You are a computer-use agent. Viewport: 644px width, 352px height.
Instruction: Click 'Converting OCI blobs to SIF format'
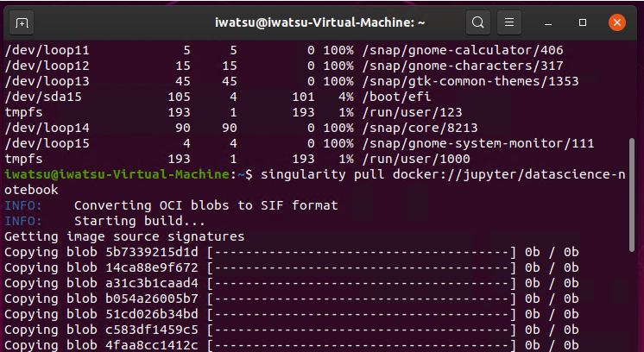point(205,205)
